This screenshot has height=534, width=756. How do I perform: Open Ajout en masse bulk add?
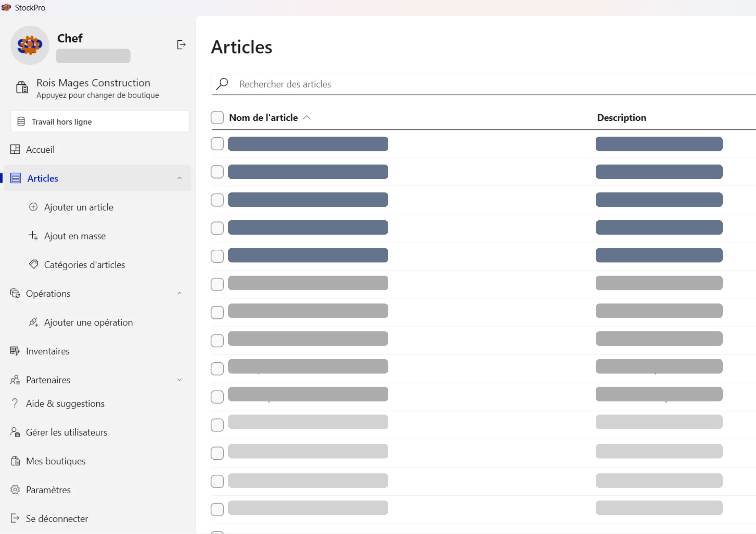point(75,236)
